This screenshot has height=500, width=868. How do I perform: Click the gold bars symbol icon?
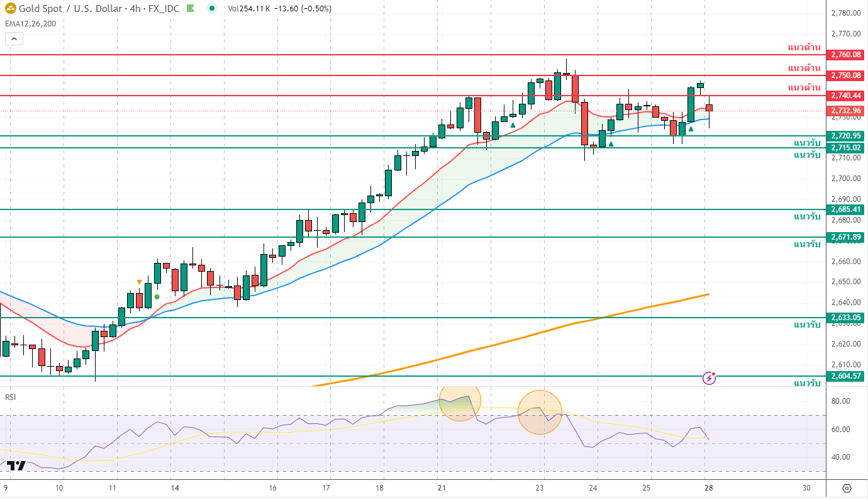tap(9, 9)
